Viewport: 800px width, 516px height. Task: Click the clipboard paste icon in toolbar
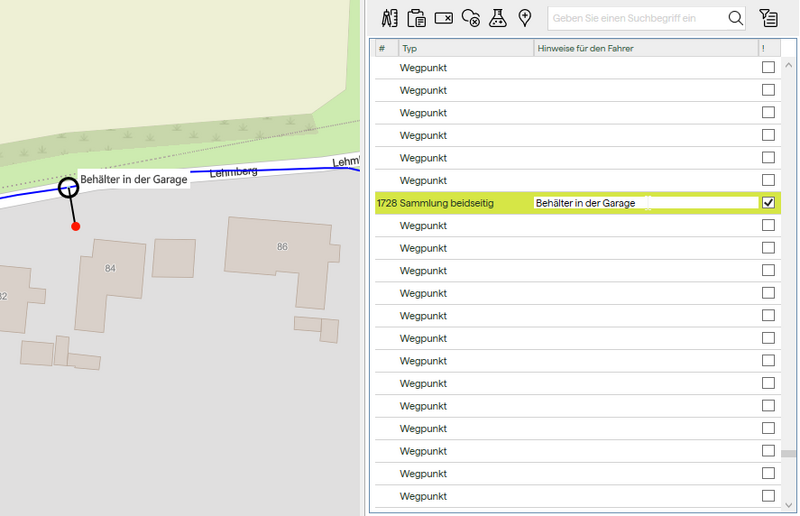416,18
